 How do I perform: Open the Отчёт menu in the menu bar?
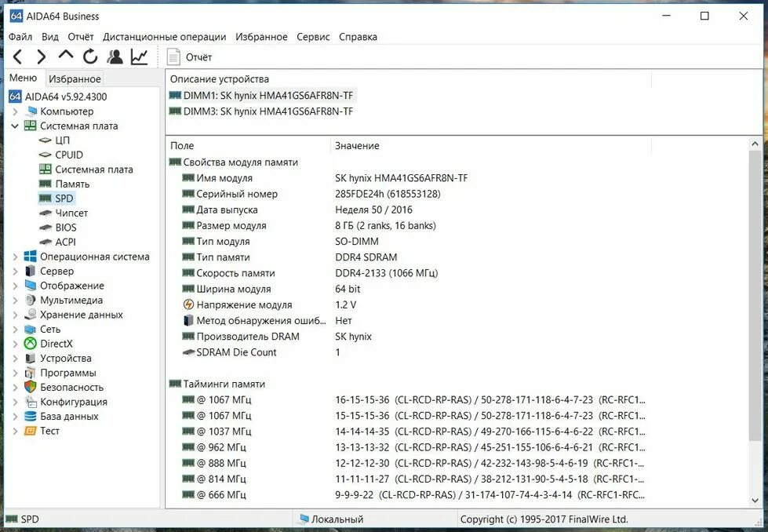(81, 37)
